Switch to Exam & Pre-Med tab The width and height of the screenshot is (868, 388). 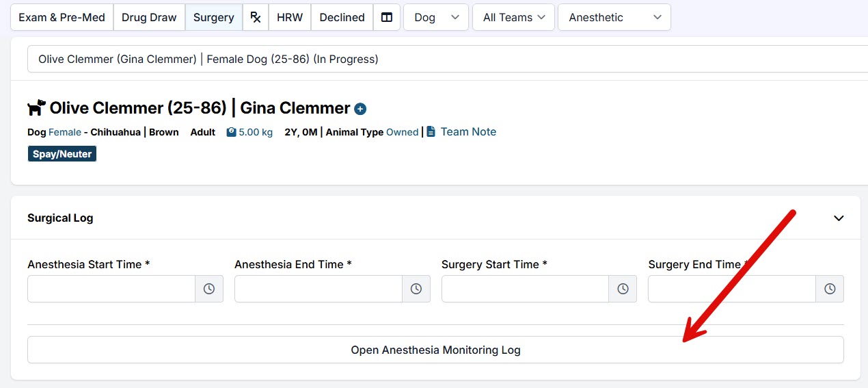coord(62,17)
